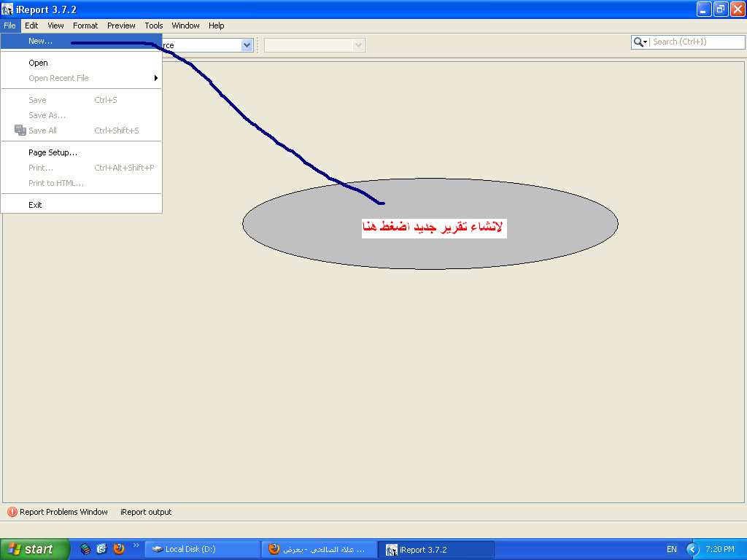Click the iReport application title icon
This screenshot has width=747, height=560.
[7, 9]
